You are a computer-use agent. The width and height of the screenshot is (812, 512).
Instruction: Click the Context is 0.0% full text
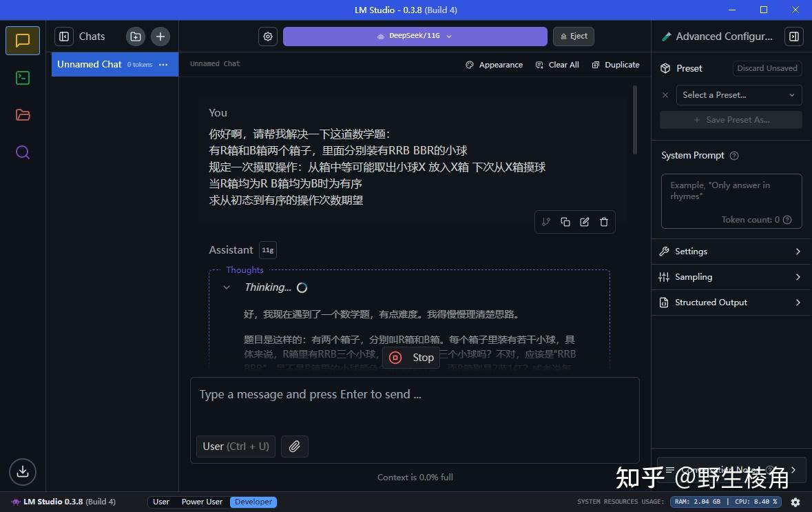(x=415, y=478)
